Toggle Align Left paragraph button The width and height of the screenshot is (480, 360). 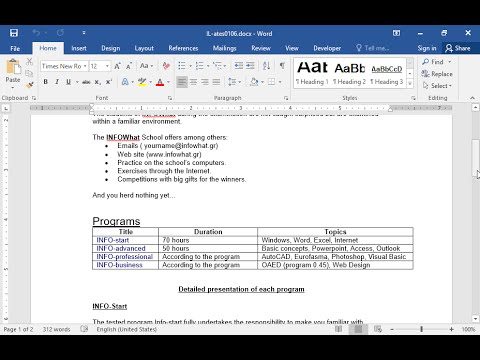[182, 82]
